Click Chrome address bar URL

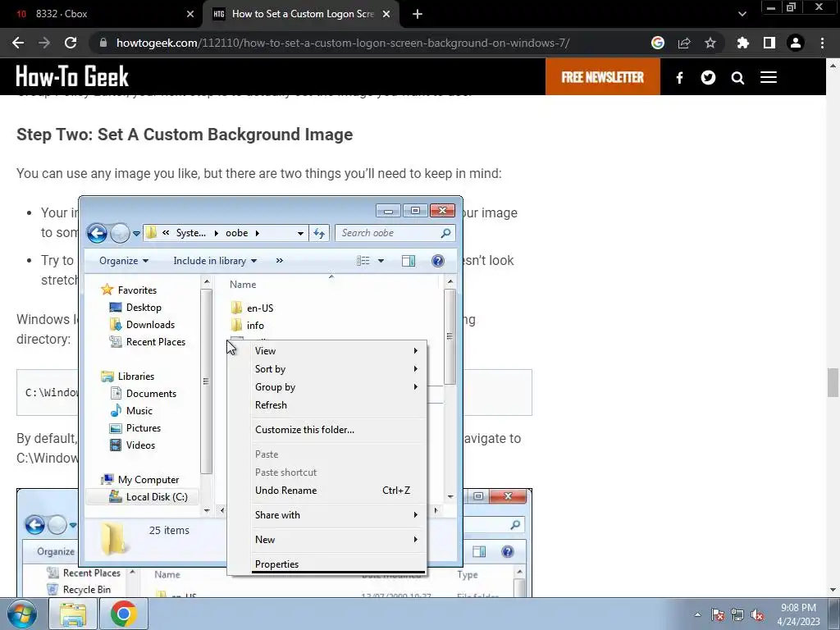pos(343,43)
